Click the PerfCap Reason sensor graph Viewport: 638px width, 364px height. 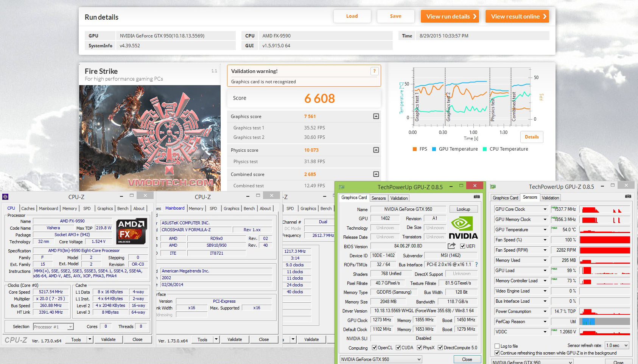(605, 322)
